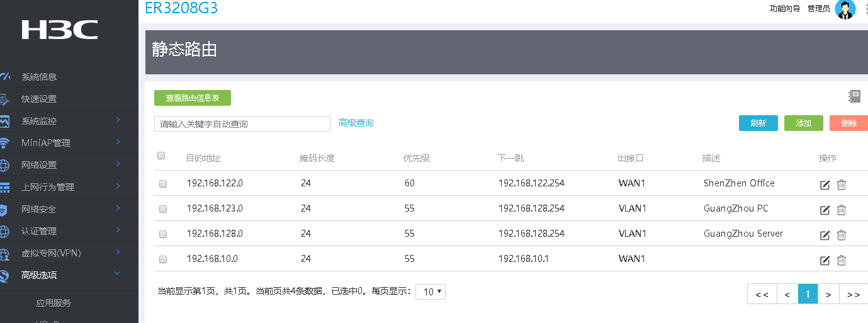Delete the GuangZhou PC route via trash icon

[842, 210]
